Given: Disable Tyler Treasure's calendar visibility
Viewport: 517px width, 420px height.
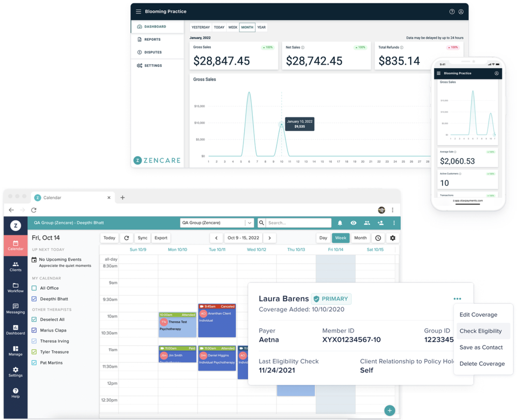Looking at the screenshot, I should pos(34,352).
